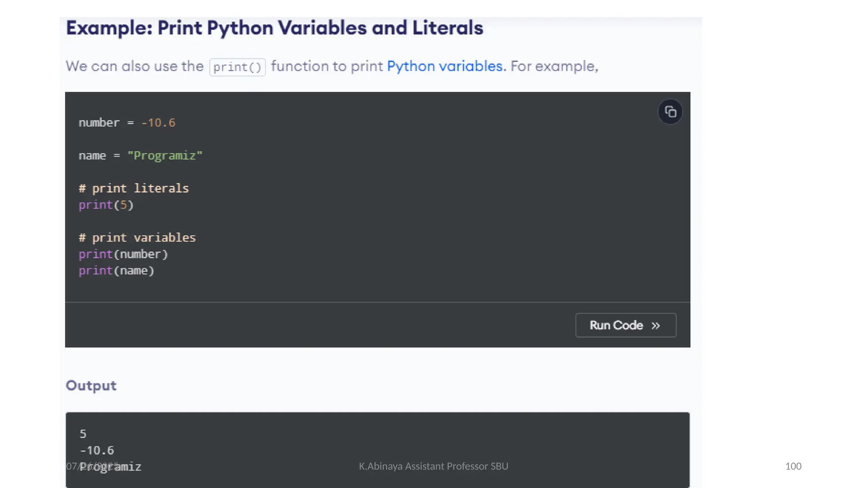Screen dimensions: 868x488
Task: Click the inline print() code chip
Action: 237,67
